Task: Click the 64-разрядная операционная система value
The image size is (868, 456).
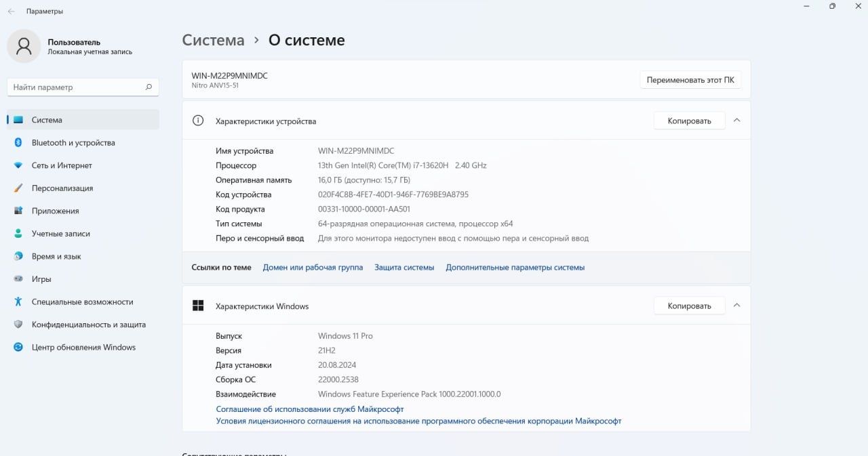Action: point(416,224)
